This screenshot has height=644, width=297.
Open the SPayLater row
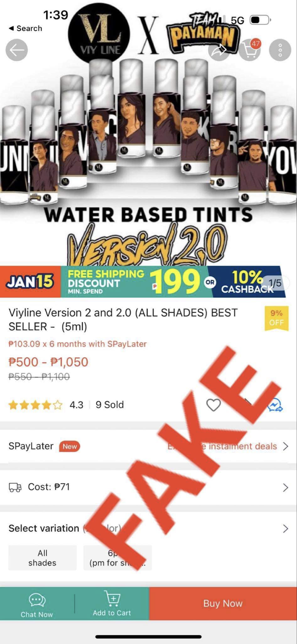click(148, 446)
